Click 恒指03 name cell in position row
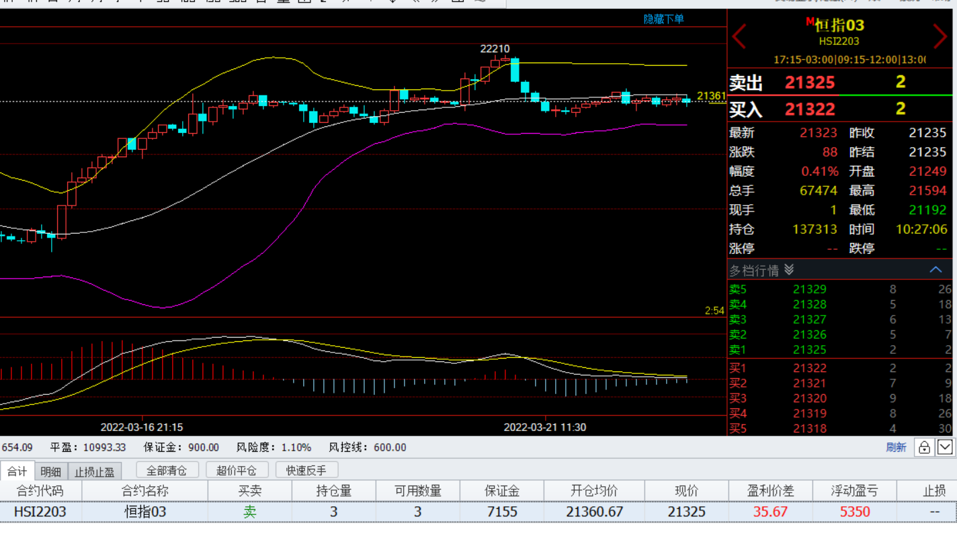957x560 pixels. [145, 512]
